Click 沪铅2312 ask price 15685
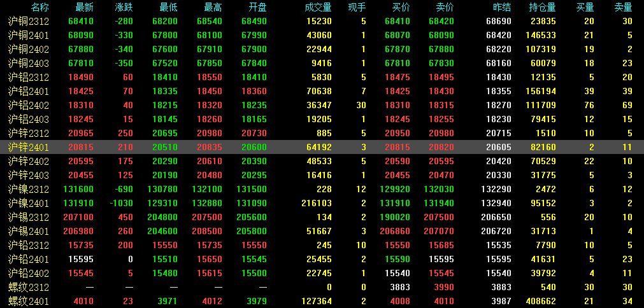This screenshot has height=308, width=644. coord(441,245)
